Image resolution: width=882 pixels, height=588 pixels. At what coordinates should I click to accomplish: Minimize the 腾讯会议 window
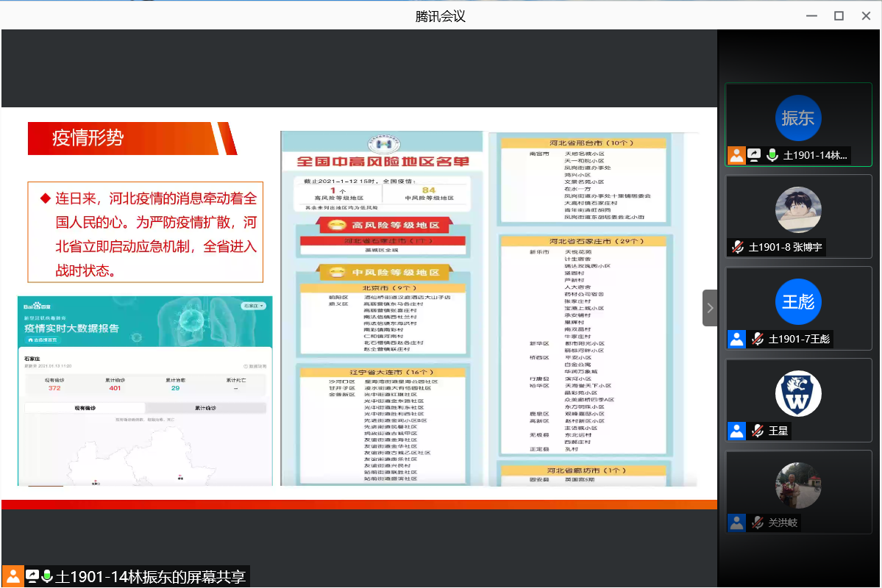[811, 15]
